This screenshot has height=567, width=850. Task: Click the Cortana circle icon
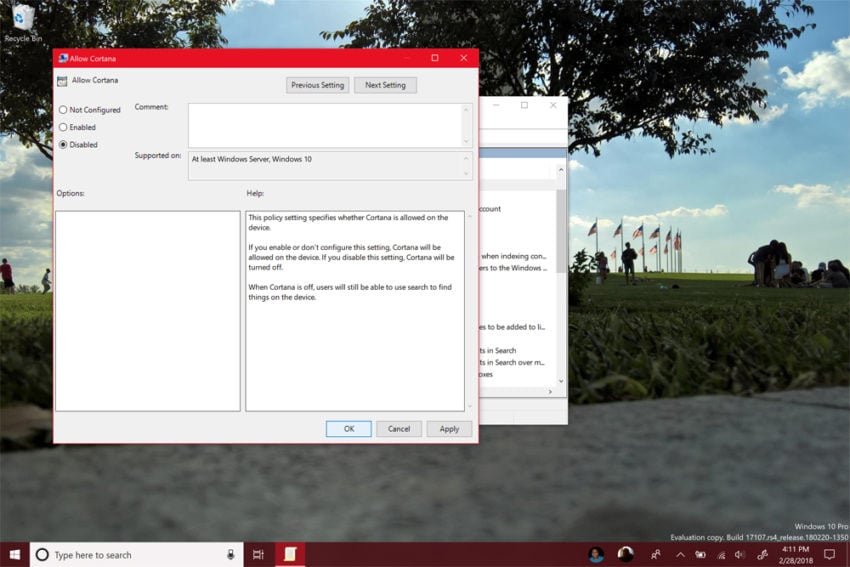coord(42,555)
